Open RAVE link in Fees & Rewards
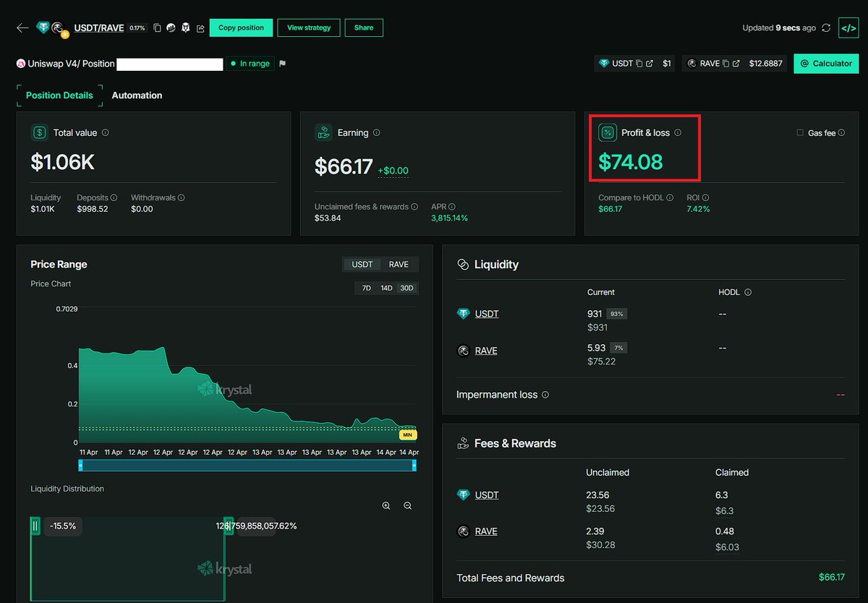The image size is (868, 603). point(486,531)
